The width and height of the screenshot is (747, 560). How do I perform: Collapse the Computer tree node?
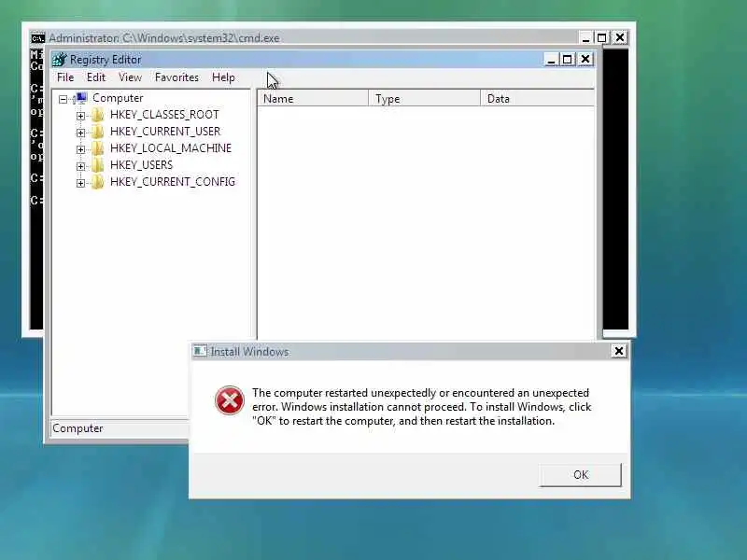(63, 99)
